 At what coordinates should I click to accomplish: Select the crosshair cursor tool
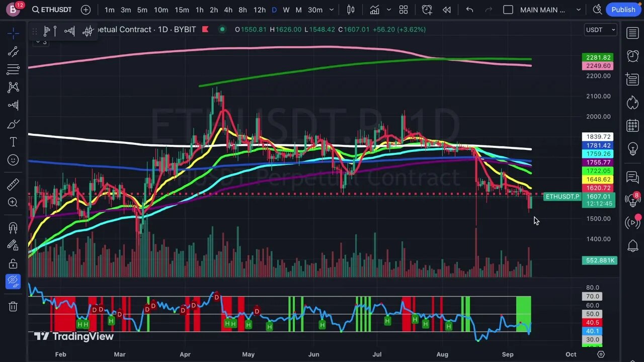[14, 33]
